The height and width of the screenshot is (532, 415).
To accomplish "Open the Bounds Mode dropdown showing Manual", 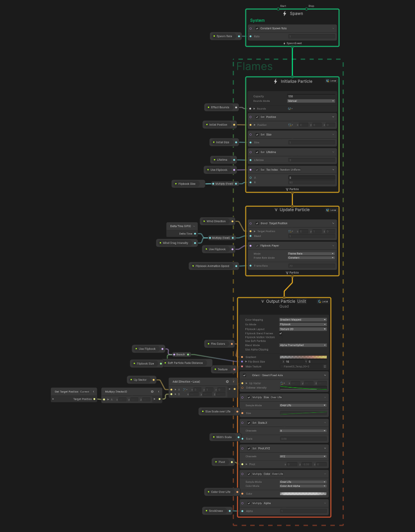I will 311,101.
